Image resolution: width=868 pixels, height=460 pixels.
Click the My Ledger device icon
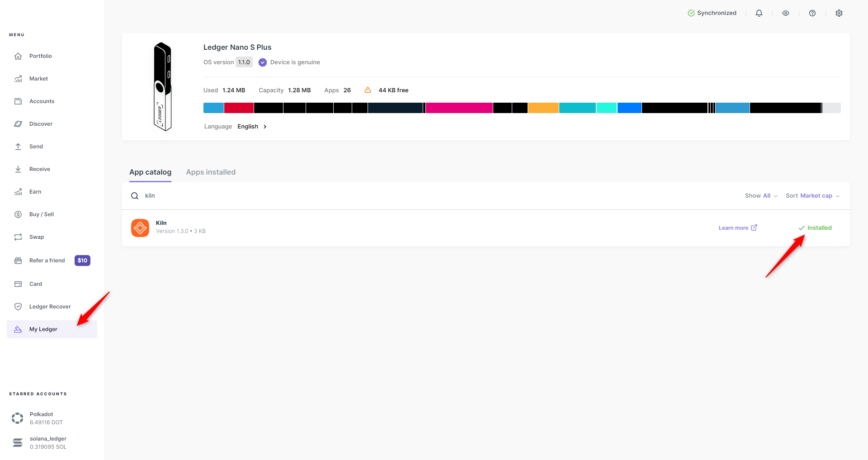pyautogui.click(x=18, y=329)
